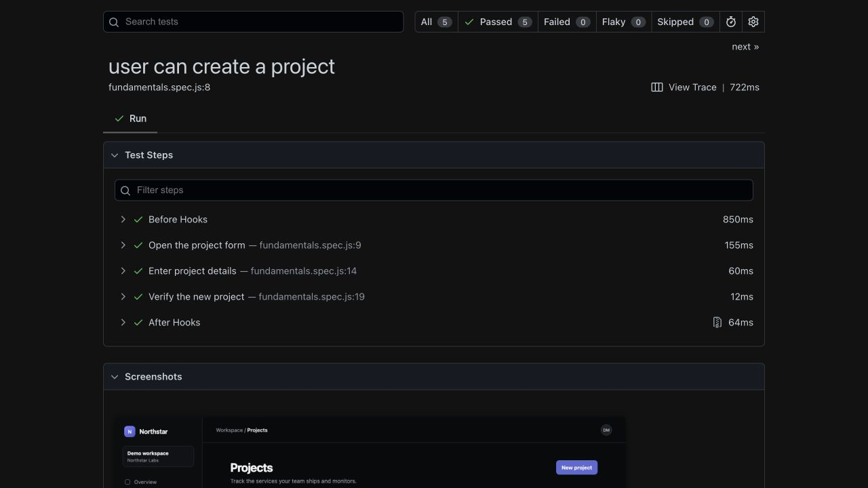Click the Workspace / Projects breadcrumb in thumbnail

click(x=241, y=430)
